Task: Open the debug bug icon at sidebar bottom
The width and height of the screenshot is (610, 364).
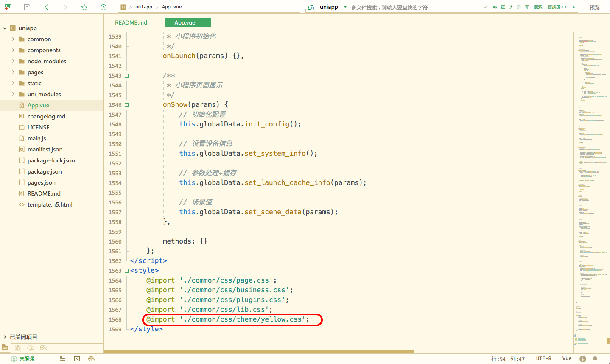Action: click(x=18, y=348)
